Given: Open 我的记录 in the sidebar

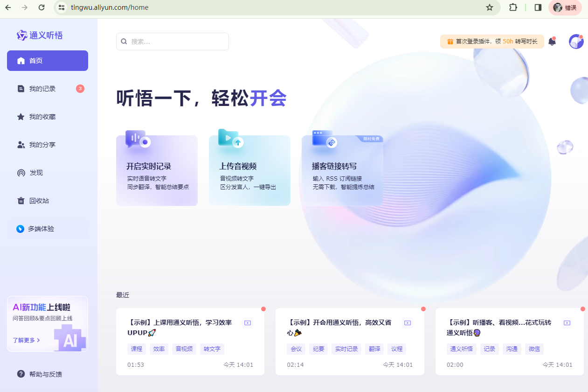Looking at the screenshot, I should pos(48,89).
